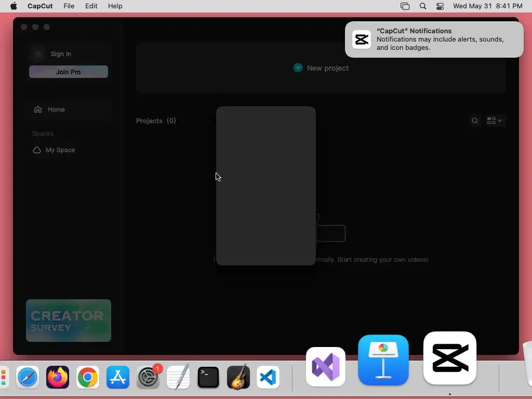Open Google Chrome from the Dock

point(87,377)
